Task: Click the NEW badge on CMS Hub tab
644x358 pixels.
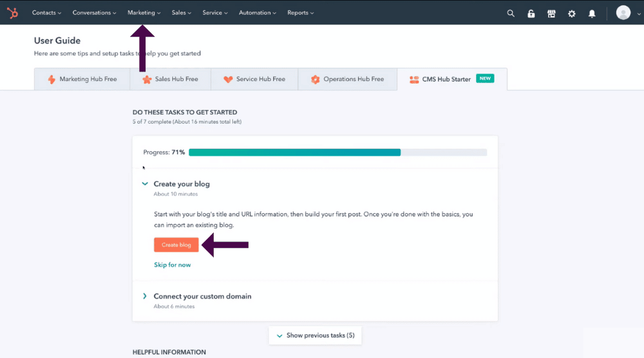Action: coord(485,79)
